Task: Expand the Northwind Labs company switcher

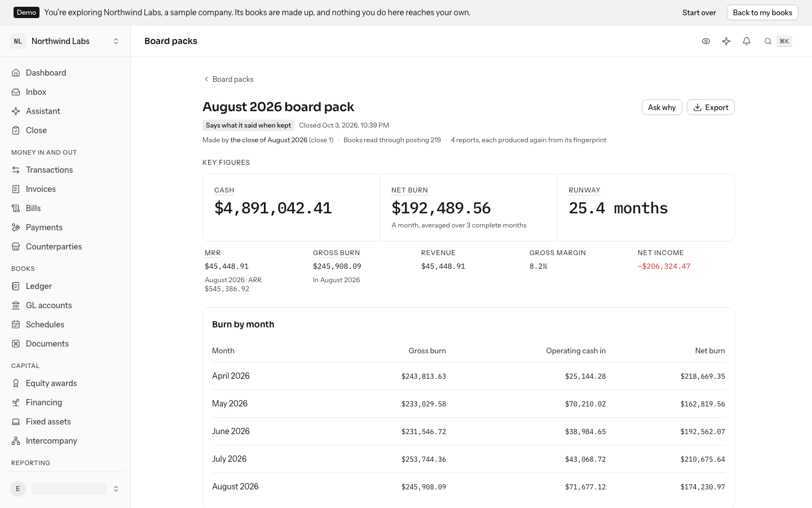Action: tap(65, 41)
